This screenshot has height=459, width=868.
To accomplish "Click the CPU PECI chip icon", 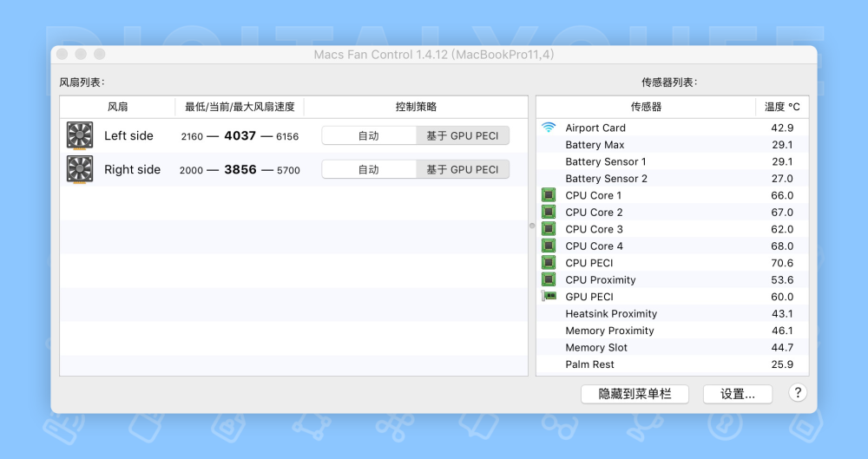I will (x=548, y=262).
